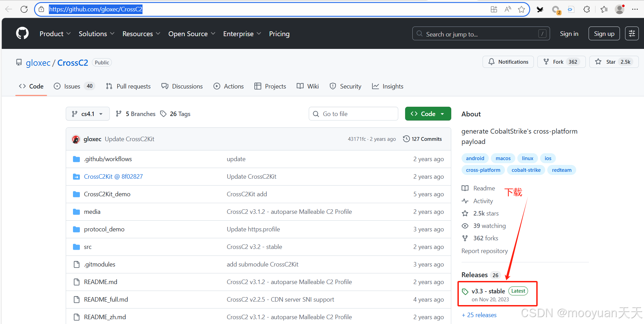
Task: Click the GitHub logo home icon
Action: pos(22,33)
